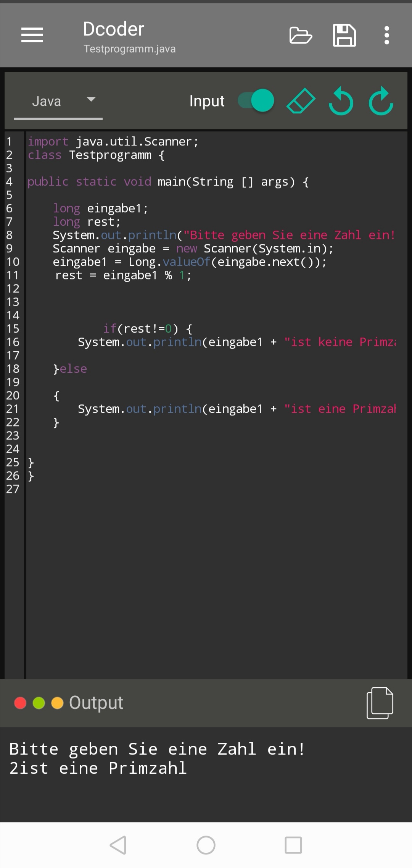Tap the Android back navigation button
This screenshot has width=412, height=868.
(118, 845)
